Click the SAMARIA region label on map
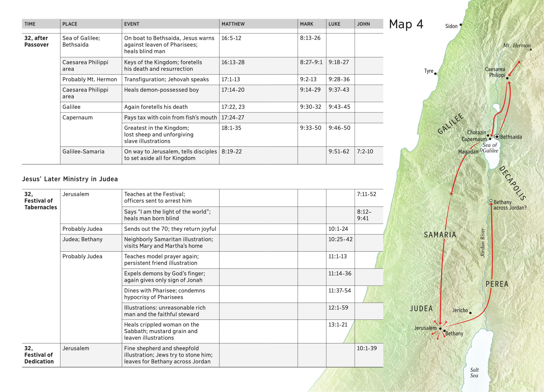Screen dimensions: 544x392 click(x=440, y=235)
